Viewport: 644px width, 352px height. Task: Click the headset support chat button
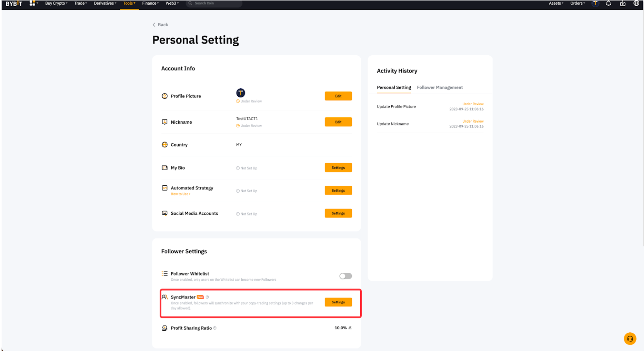630,339
